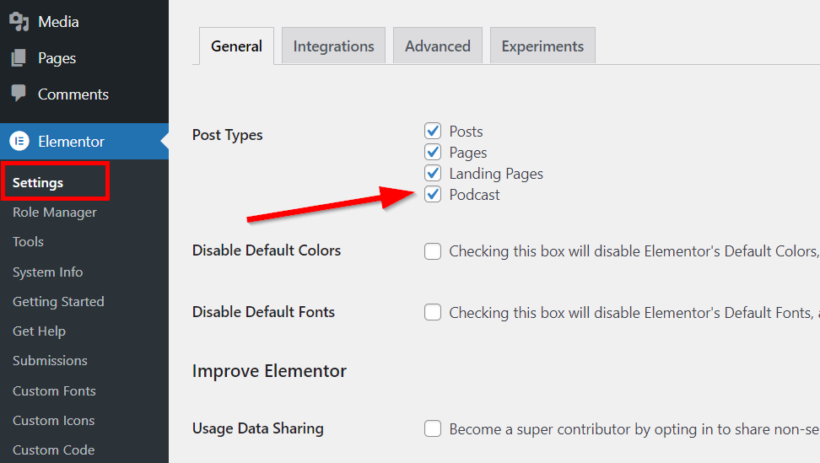The height and width of the screenshot is (463, 820).
Task: Click the Pages icon in sidebar
Action: [19, 58]
